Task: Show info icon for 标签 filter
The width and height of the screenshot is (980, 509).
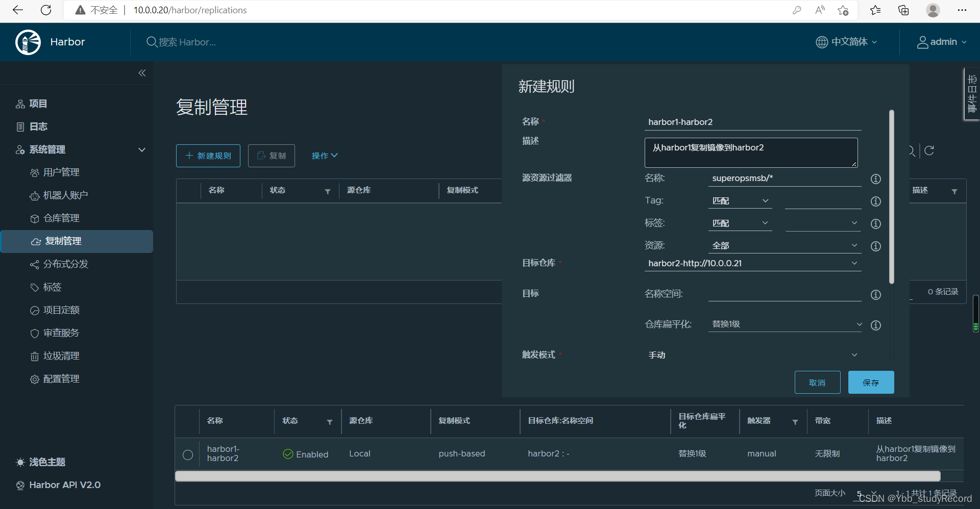Action: click(x=876, y=224)
